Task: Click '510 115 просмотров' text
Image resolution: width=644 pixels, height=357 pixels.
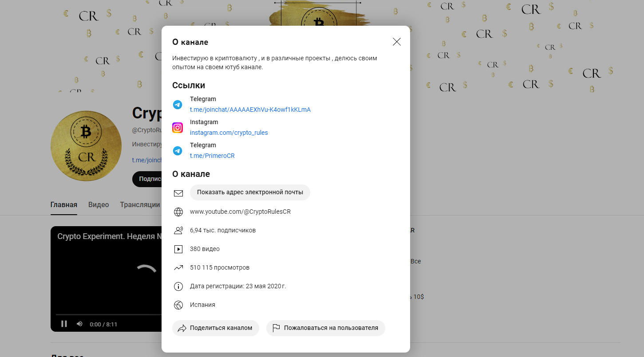Action: pos(220,267)
